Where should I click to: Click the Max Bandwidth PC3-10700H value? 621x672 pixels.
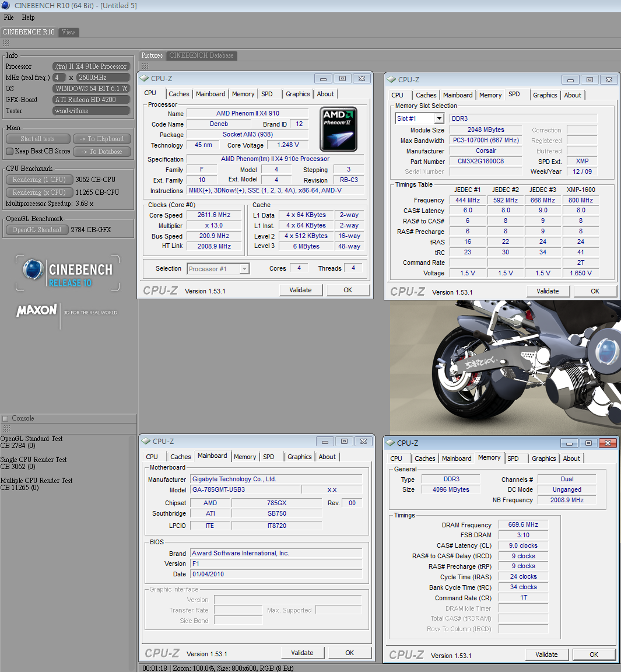(486, 140)
